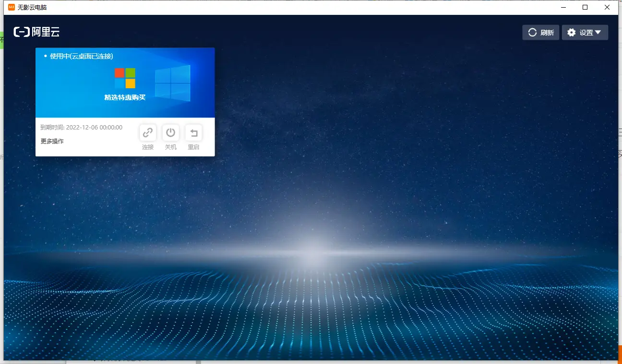The image size is (622, 364).
Task: Click the Shutdown (关机) power icon
Action: pyautogui.click(x=170, y=132)
